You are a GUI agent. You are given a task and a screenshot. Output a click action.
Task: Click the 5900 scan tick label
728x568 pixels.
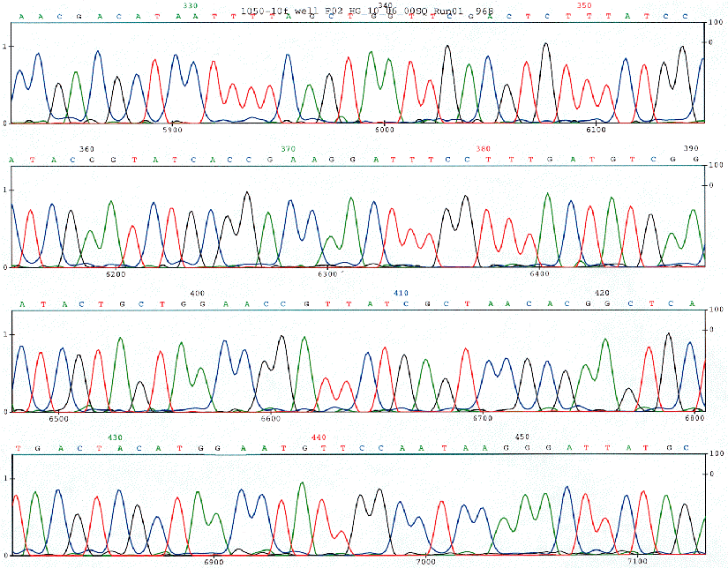click(x=172, y=130)
